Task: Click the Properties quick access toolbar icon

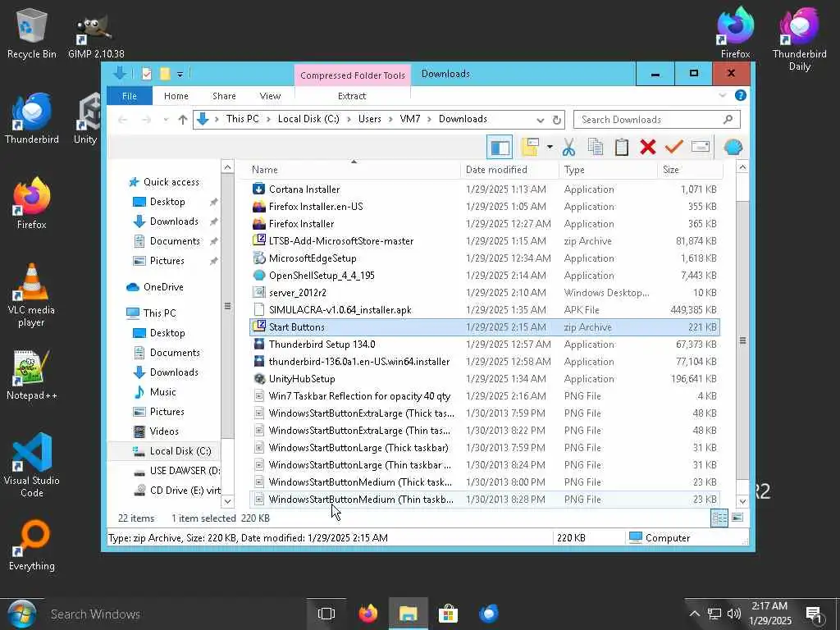Action: coord(146,74)
